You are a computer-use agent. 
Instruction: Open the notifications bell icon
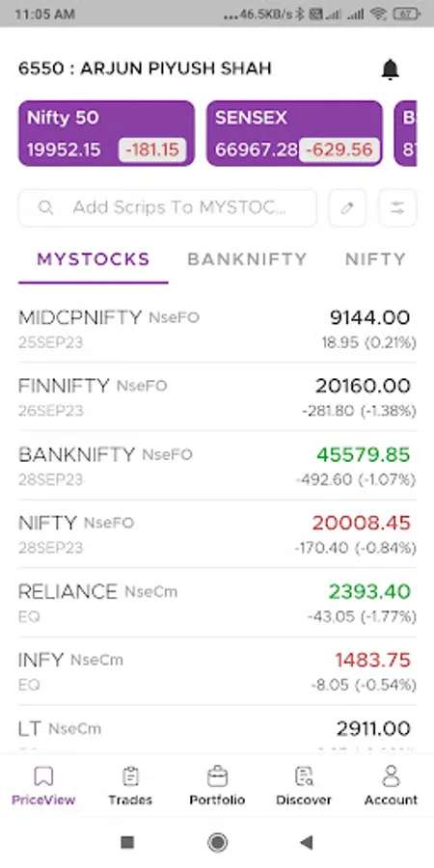pyautogui.click(x=391, y=69)
